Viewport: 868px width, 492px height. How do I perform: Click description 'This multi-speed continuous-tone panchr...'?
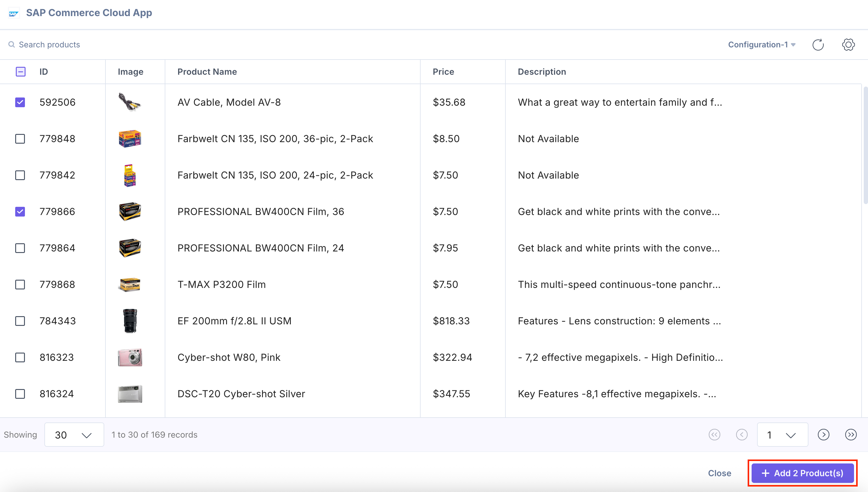click(x=619, y=285)
